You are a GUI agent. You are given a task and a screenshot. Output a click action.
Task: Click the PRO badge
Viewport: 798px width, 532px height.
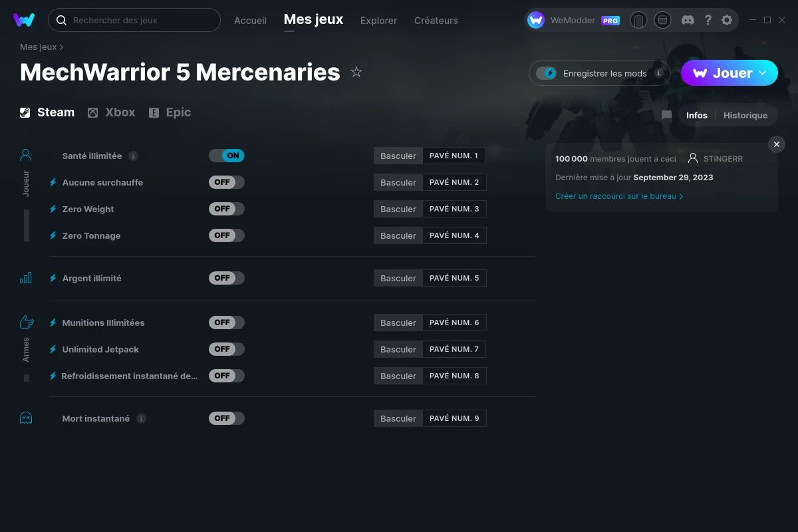tap(610, 21)
